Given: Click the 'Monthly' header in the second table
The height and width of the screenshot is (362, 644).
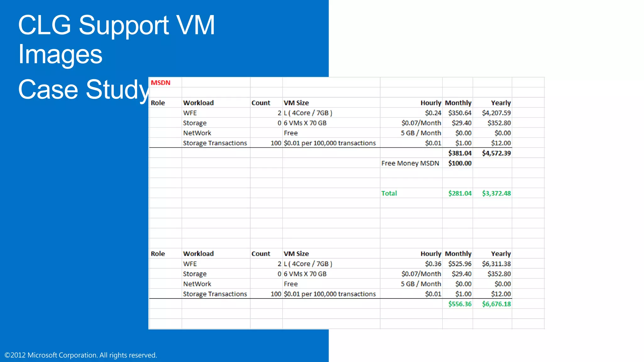Looking at the screenshot, I should click(458, 254).
